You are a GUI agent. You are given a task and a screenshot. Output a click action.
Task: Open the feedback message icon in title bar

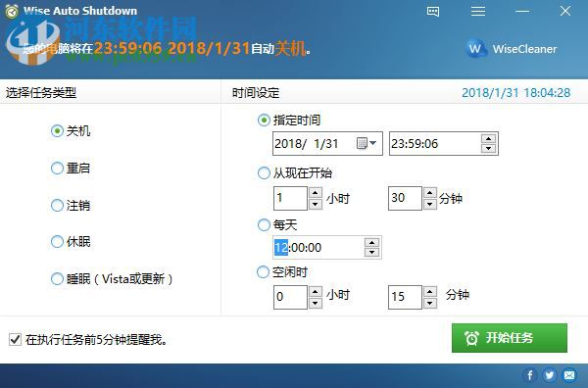point(433,11)
